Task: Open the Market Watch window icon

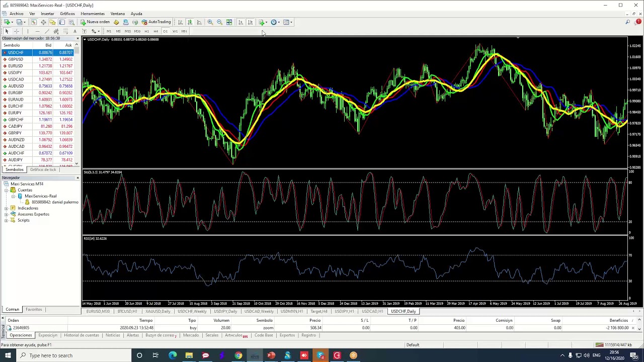Action: [x=34, y=22]
